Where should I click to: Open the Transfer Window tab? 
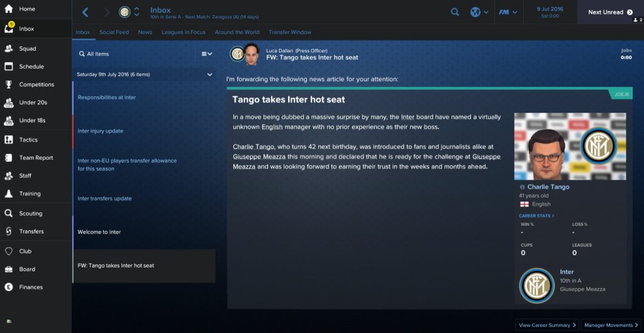pos(290,32)
